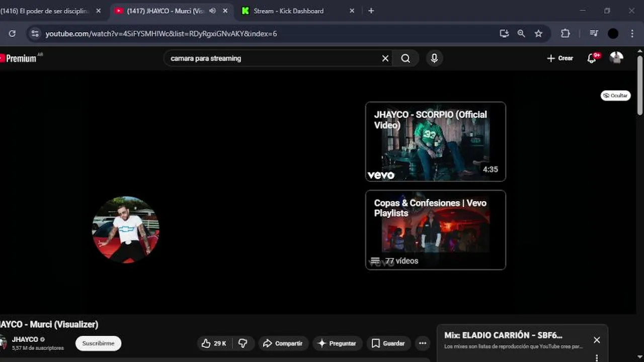
Task: Click the 5,57 M de suscriptores text
Action: (38, 348)
